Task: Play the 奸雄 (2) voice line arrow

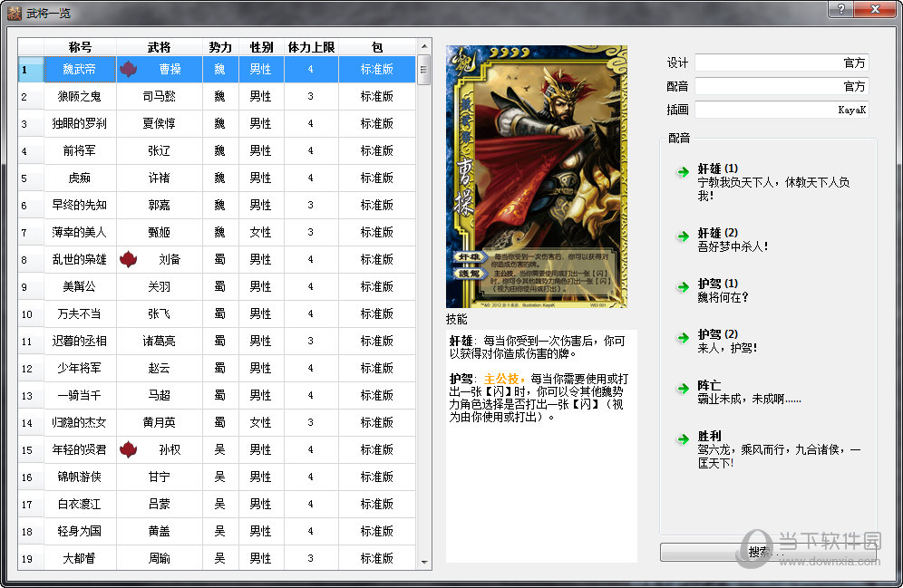Action: point(683,236)
